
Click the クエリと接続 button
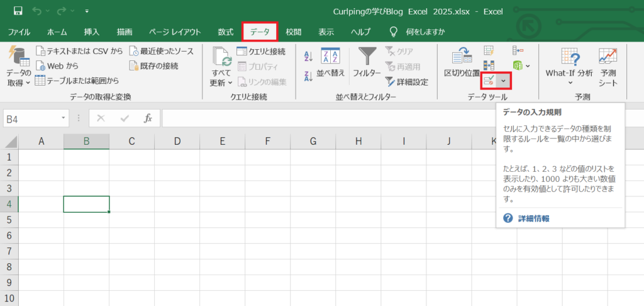point(261,51)
